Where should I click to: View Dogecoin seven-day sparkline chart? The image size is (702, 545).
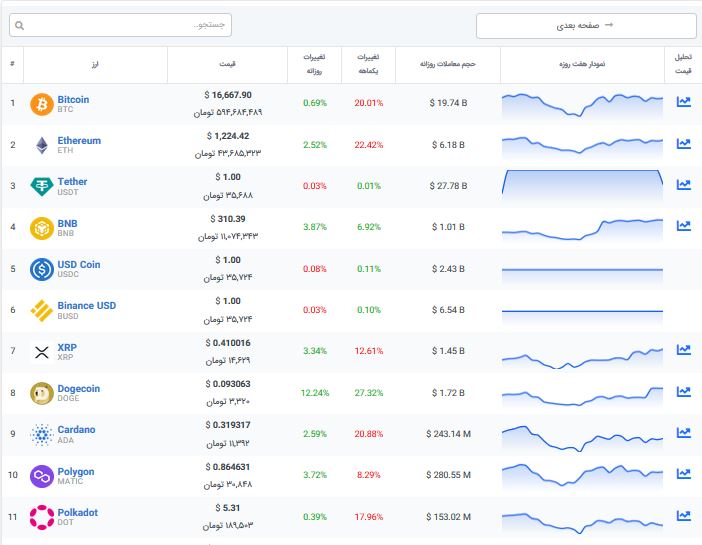(x=582, y=397)
